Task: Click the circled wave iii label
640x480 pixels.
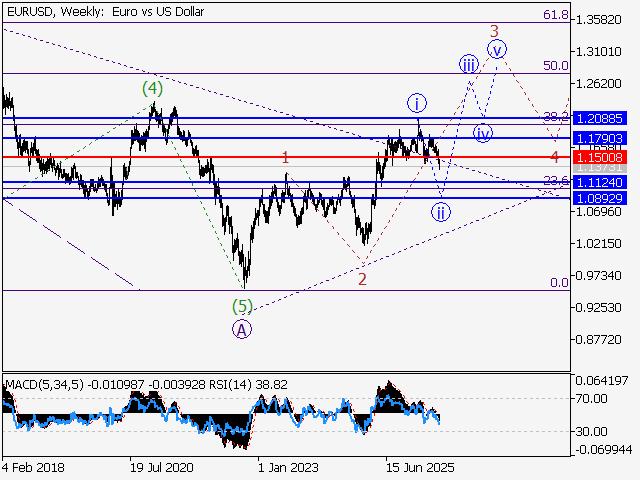Action: coord(469,64)
